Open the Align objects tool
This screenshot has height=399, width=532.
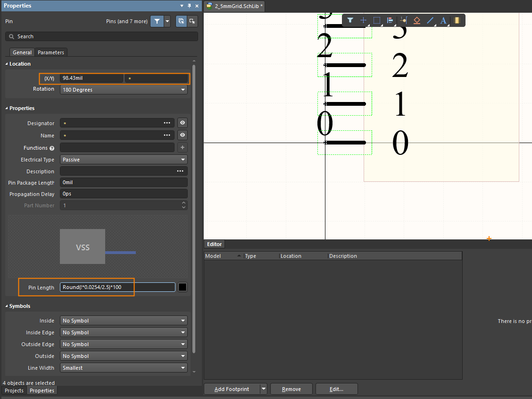[x=390, y=20]
